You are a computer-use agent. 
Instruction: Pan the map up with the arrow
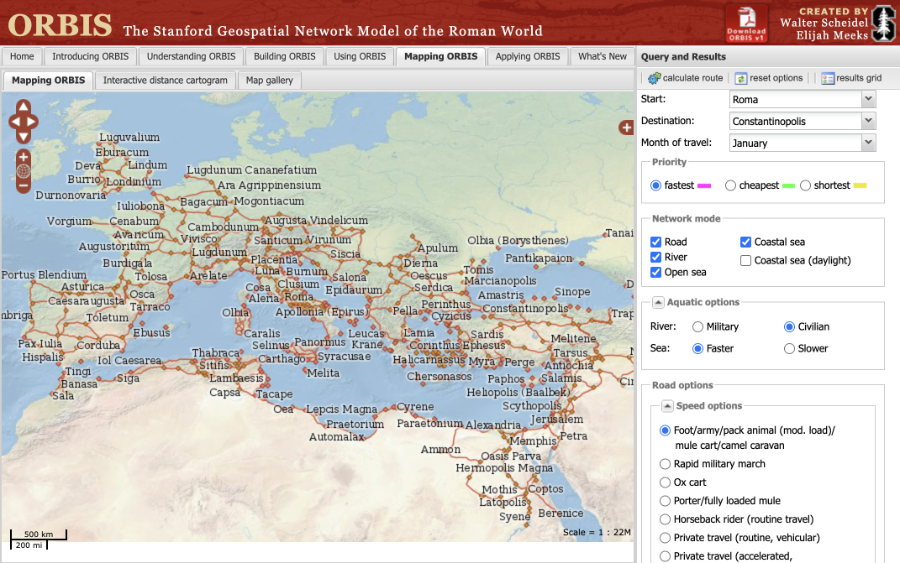click(x=23, y=108)
